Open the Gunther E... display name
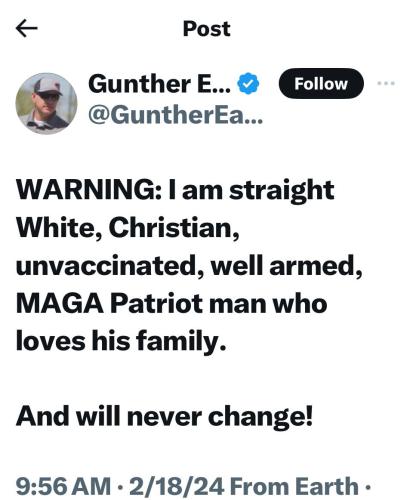The height and width of the screenshot is (500, 413). tap(159, 84)
